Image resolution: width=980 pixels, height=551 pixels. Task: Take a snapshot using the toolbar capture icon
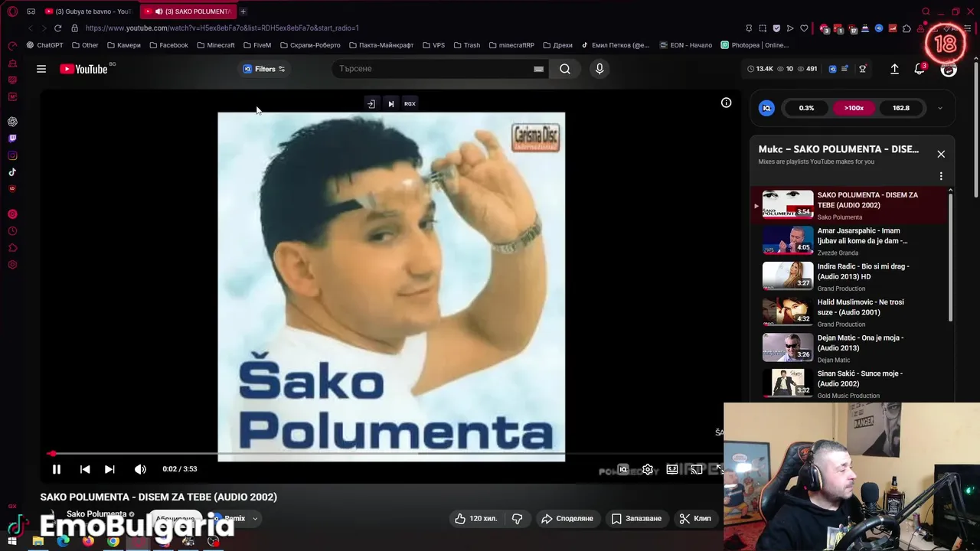point(763,28)
